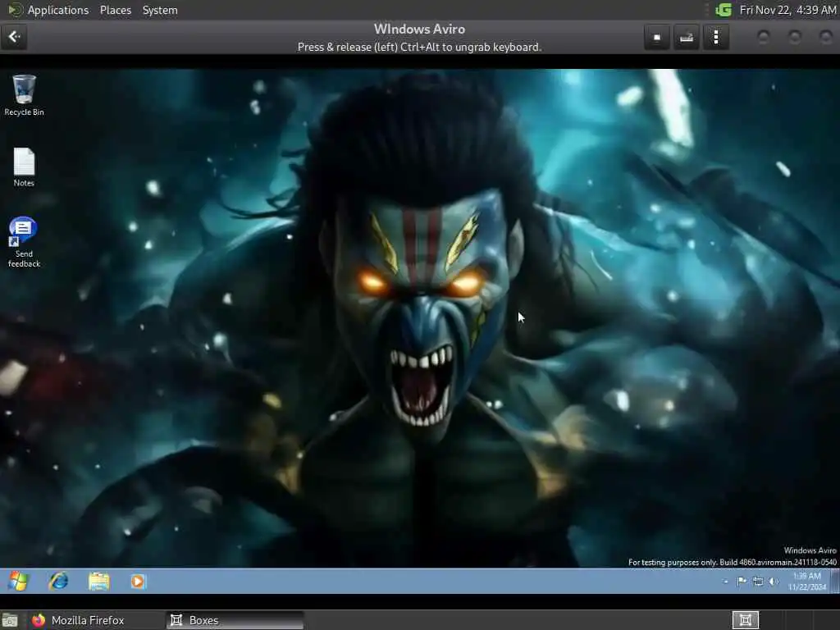Click the show desktop icon in bottom panel

[x=10, y=620]
